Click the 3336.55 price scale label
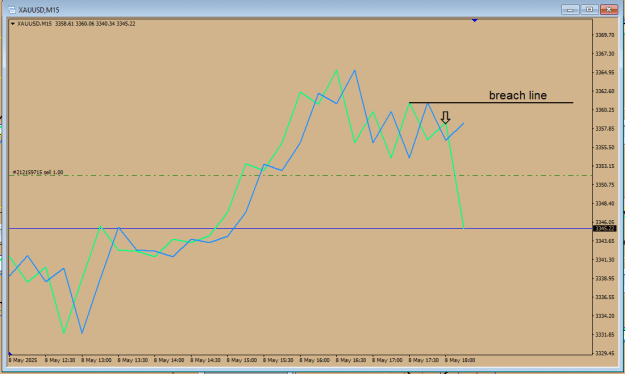The height and width of the screenshot is (374, 625). point(605,297)
